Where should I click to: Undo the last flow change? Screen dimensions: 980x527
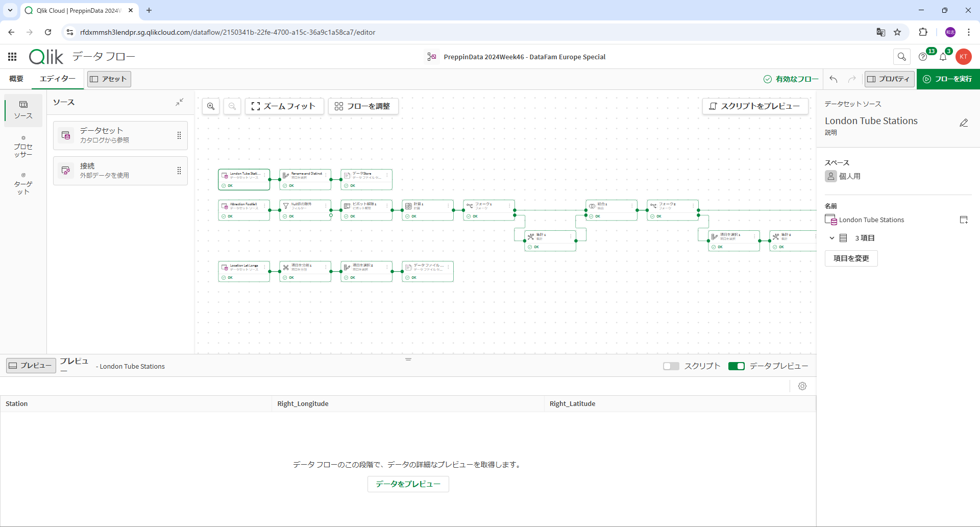pos(834,79)
